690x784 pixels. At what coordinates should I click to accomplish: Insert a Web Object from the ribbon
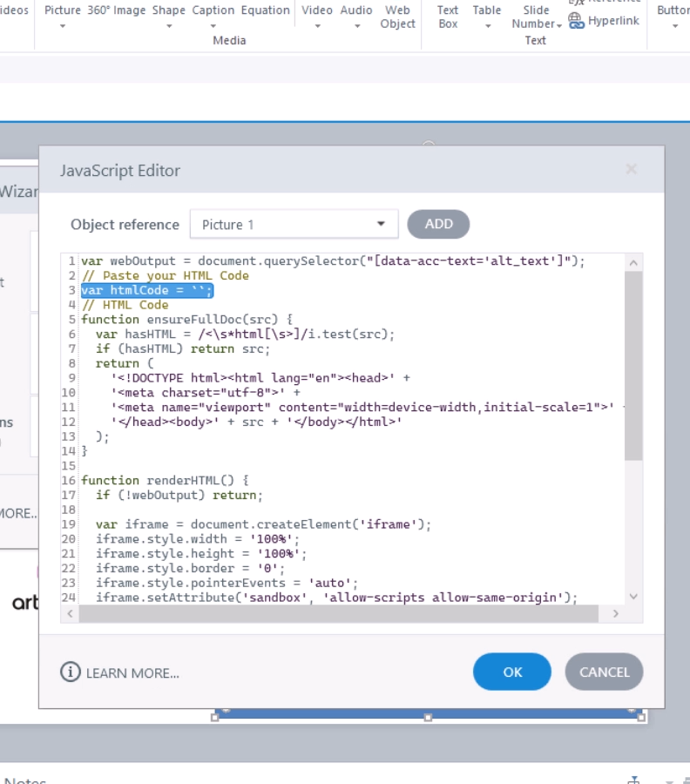[x=397, y=17]
